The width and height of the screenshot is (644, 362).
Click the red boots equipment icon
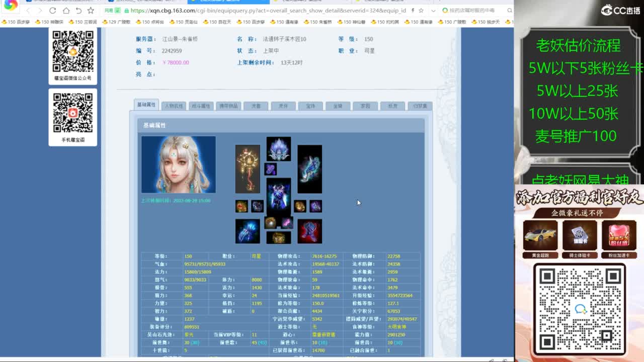[309, 231]
